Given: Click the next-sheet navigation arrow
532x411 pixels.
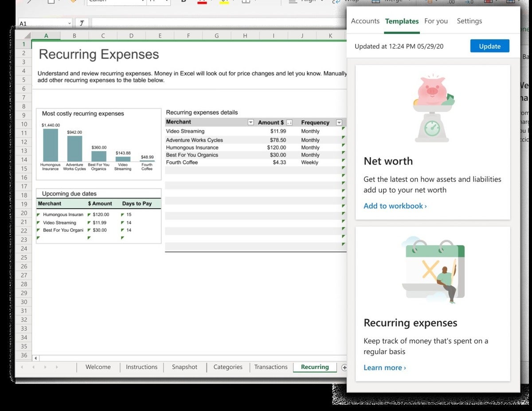Looking at the screenshot, I should click(45, 367).
